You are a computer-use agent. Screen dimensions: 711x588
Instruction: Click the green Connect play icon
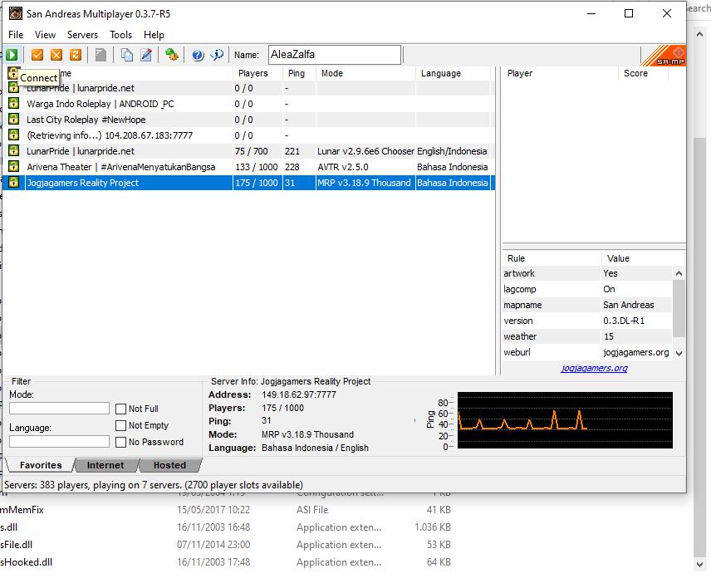[x=12, y=55]
